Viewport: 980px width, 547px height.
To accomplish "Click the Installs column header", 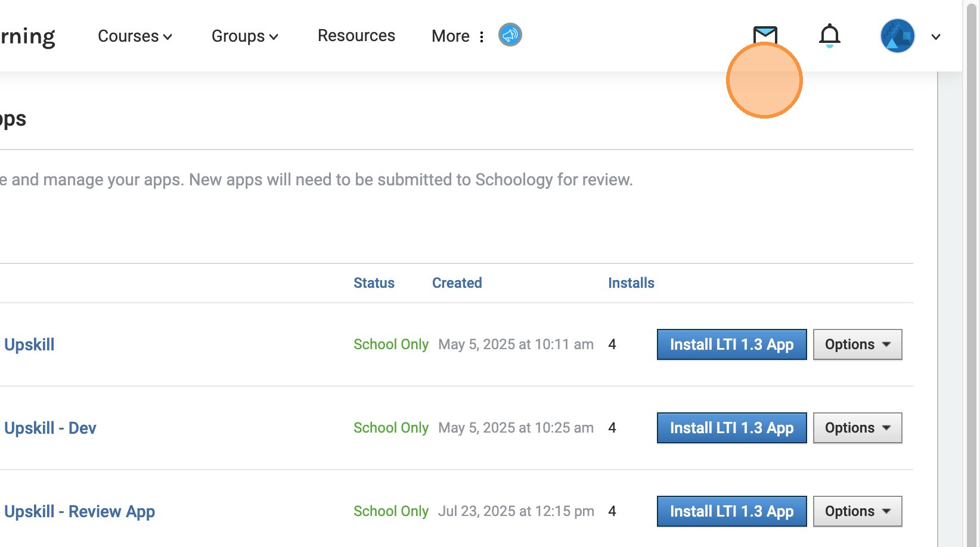I will point(631,283).
